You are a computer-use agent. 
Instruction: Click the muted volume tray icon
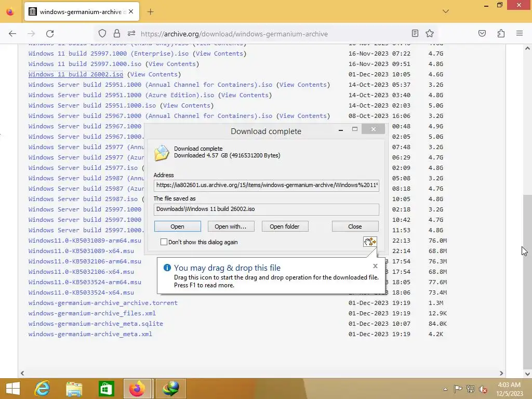point(483,389)
